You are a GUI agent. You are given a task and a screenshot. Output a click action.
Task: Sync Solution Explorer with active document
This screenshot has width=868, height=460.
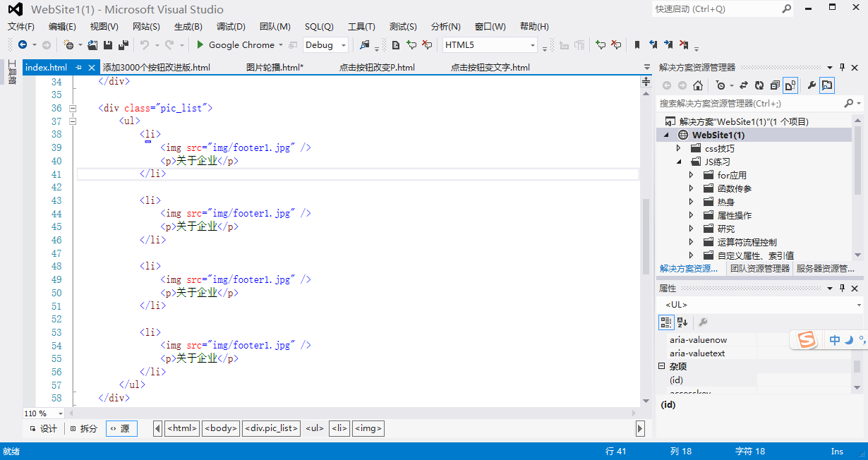click(744, 85)
